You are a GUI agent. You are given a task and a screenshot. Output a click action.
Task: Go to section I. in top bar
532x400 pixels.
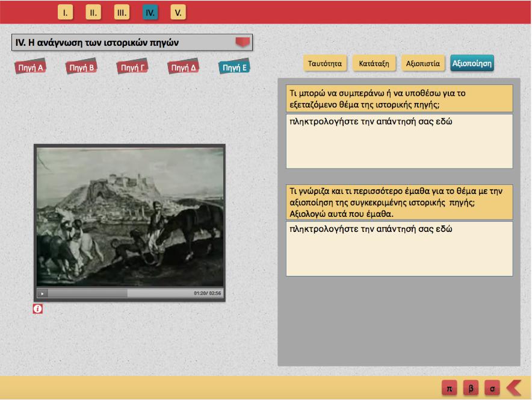click(x=65, y=13)
